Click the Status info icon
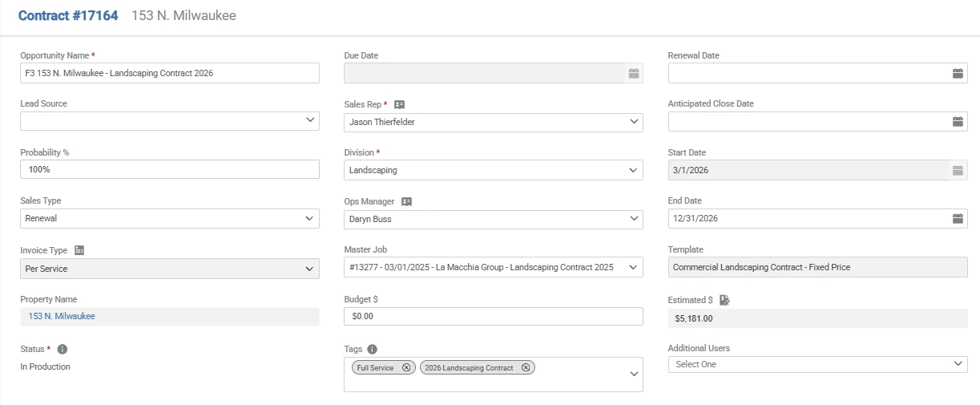 click(x=63, y=349)
